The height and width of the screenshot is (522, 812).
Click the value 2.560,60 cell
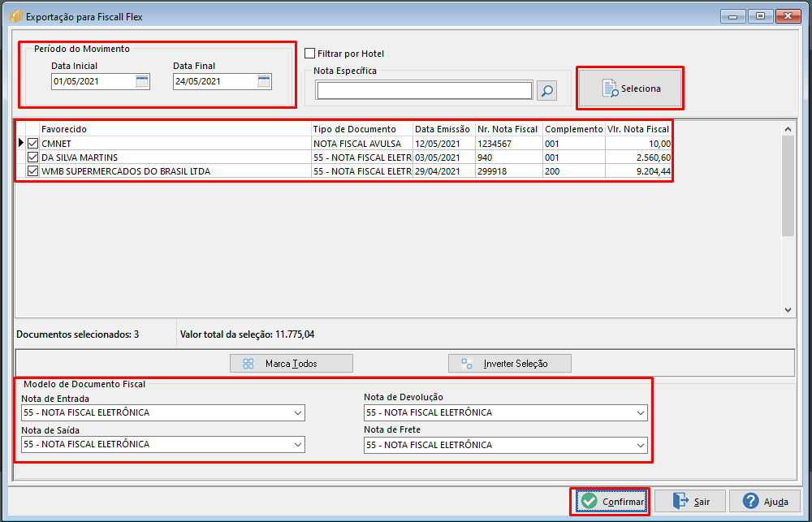[x=638, y=157]
